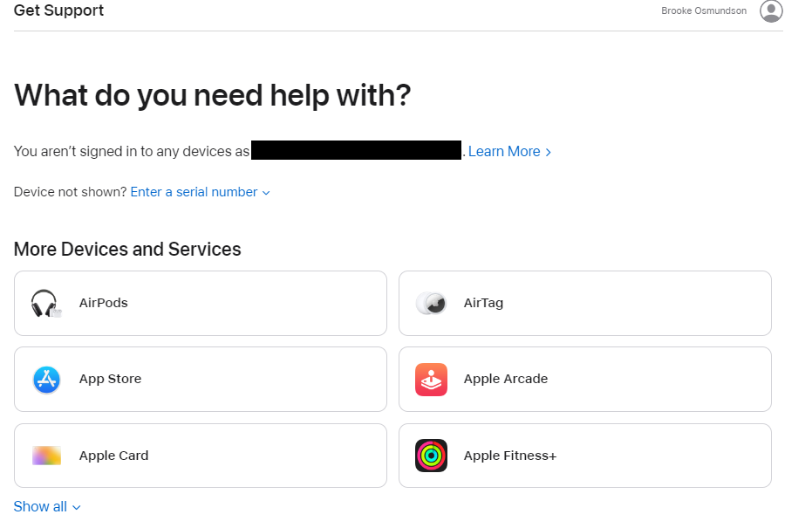
Task: Open the Learn More link
Action: point(504,151)
